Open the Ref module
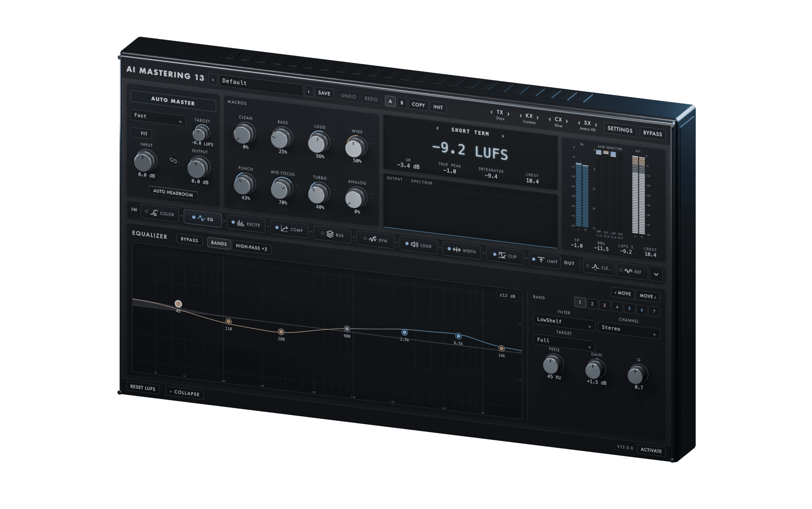Image resolution: width=812 pixels, height=509 pixels. 632,271
